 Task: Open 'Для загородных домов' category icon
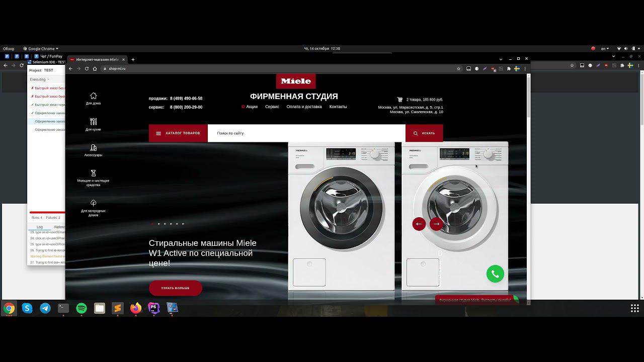point(93,203)
